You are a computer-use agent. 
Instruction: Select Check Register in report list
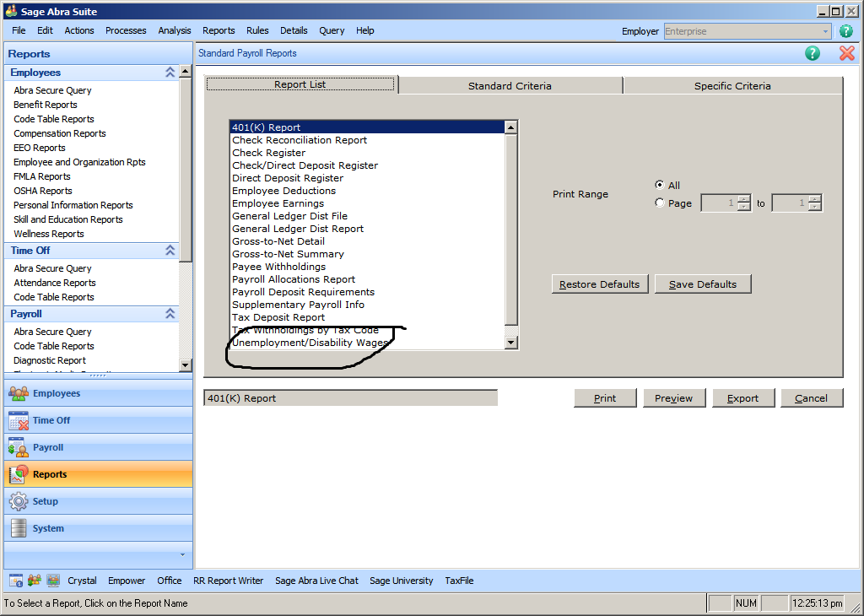tap(367, 153)
